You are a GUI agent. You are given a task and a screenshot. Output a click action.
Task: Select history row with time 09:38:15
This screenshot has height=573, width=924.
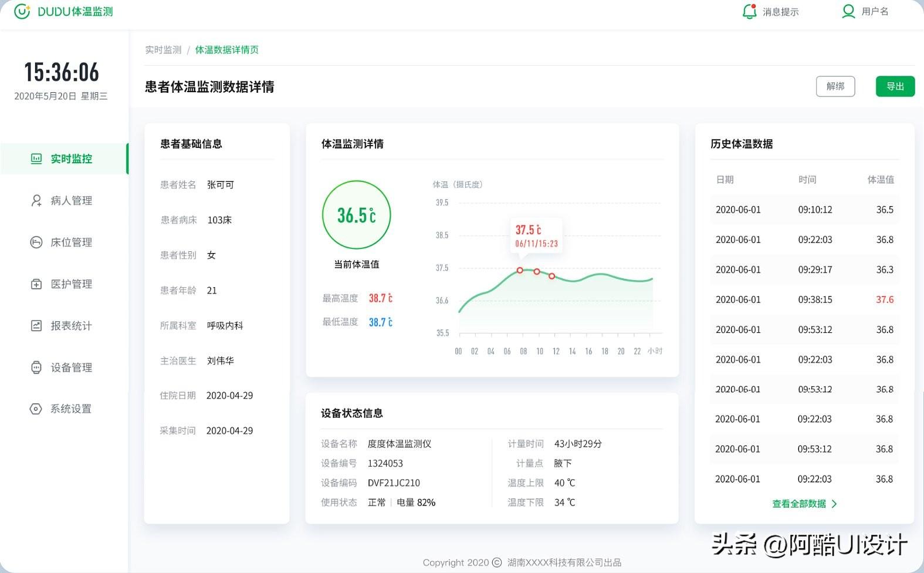(804, 299)
